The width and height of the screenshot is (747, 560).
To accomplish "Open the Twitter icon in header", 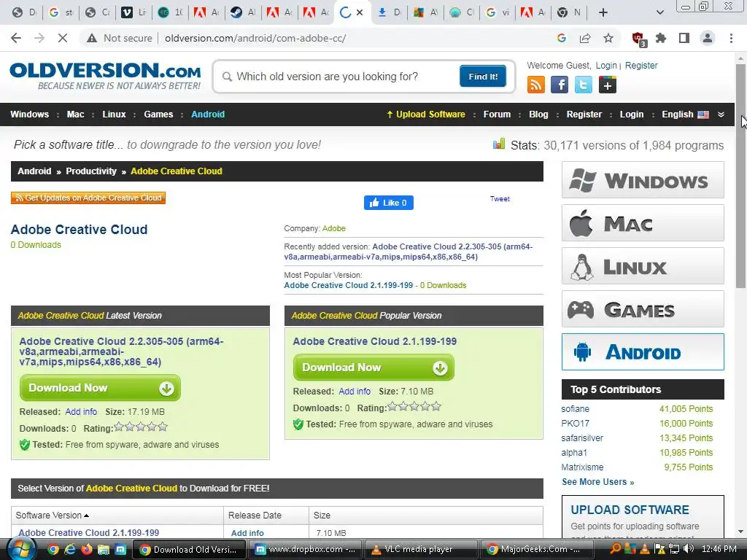I will point(583,85).
